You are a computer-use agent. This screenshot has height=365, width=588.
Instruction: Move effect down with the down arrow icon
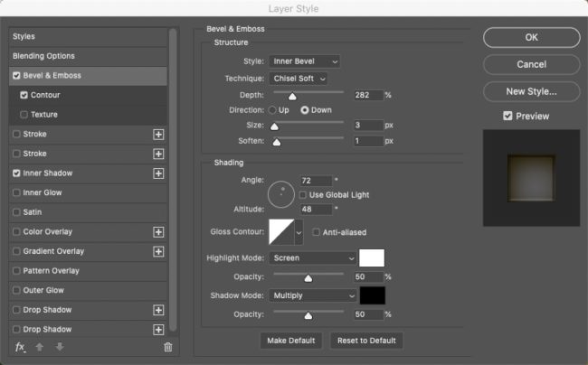pos(60,347)
